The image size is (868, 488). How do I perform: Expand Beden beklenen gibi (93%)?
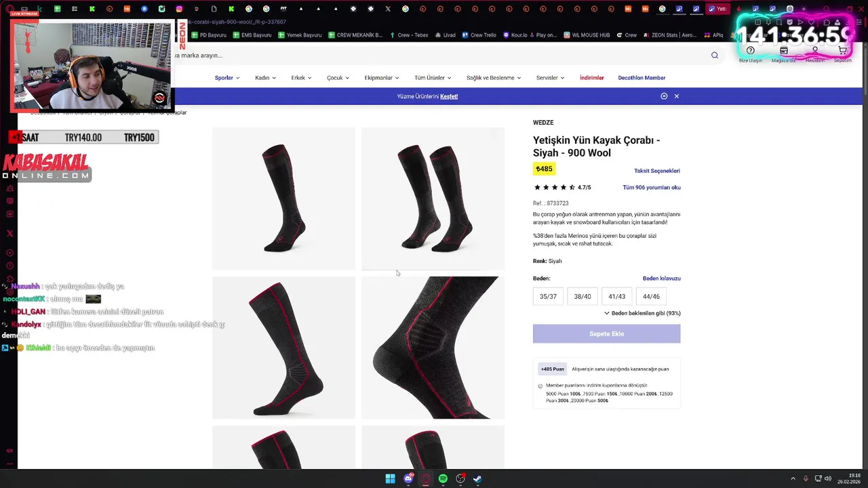(642, 313)
